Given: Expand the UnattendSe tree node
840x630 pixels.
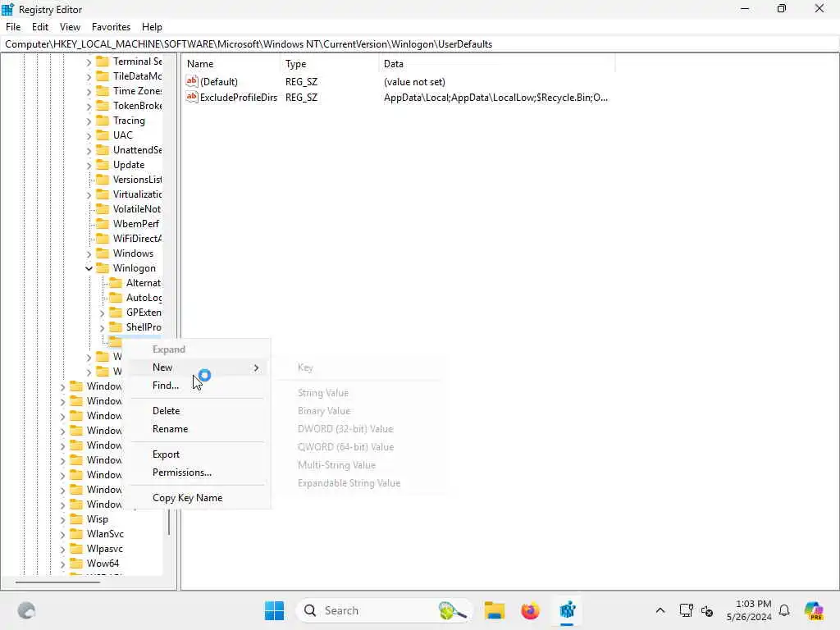Looking at the screenshot, I should (89, 151).
